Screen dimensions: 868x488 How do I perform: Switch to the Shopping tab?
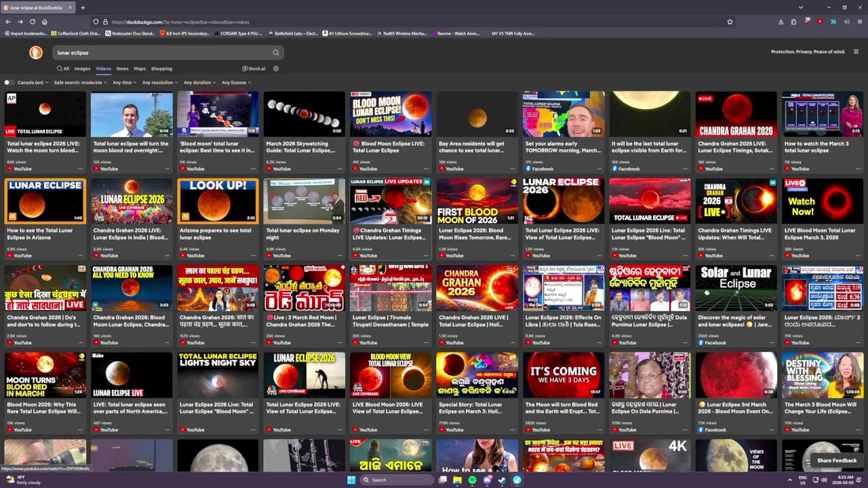click(161, 68)
